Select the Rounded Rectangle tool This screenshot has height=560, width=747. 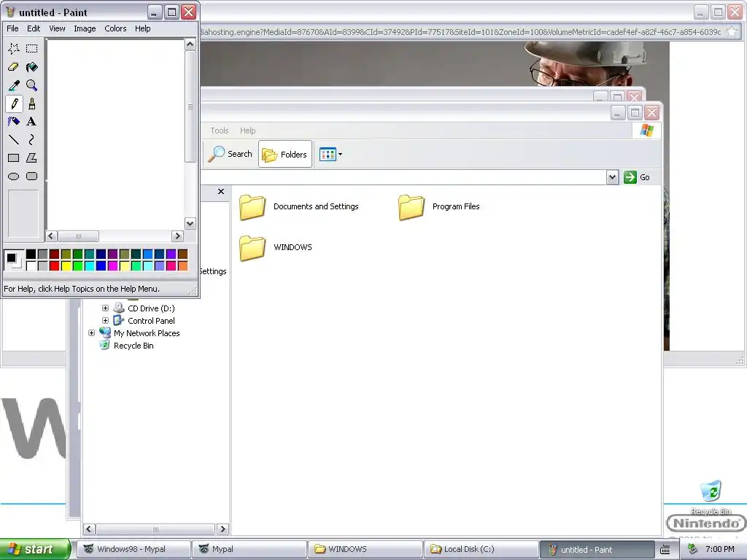pos(32,176)
